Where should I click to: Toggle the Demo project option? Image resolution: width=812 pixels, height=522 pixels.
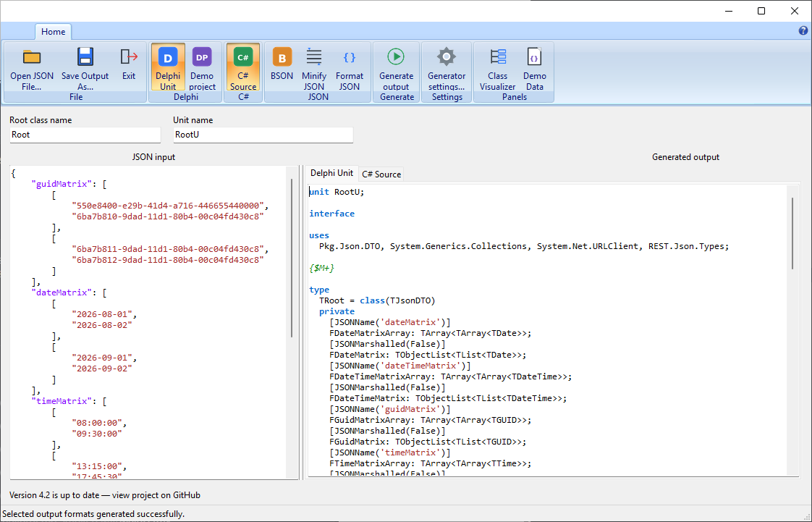tap(202, 68)
